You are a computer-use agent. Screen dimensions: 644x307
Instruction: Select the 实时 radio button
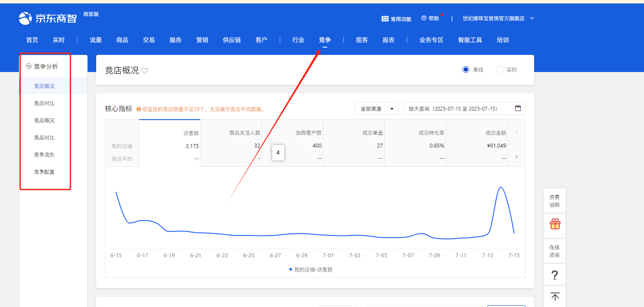(x=499, y=69)
